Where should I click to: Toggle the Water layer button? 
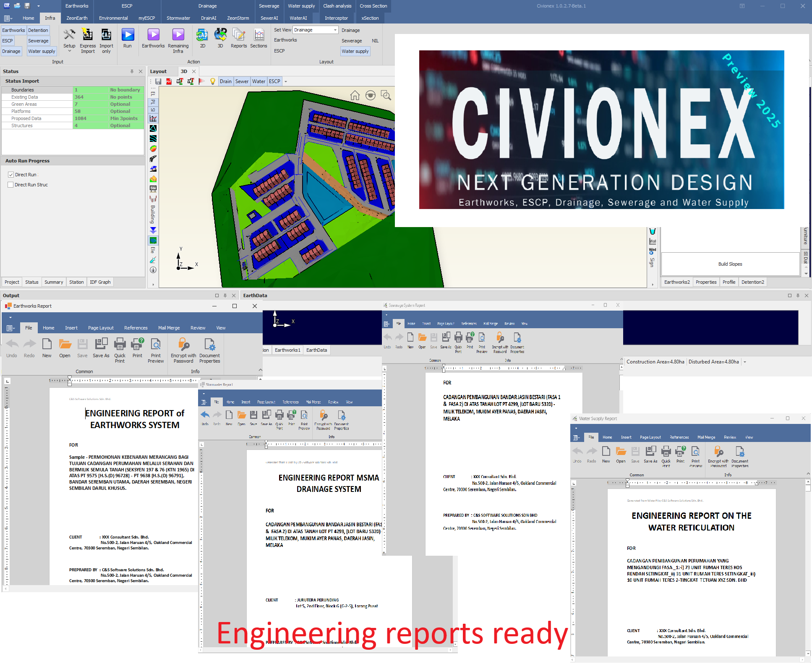point(258,81)
